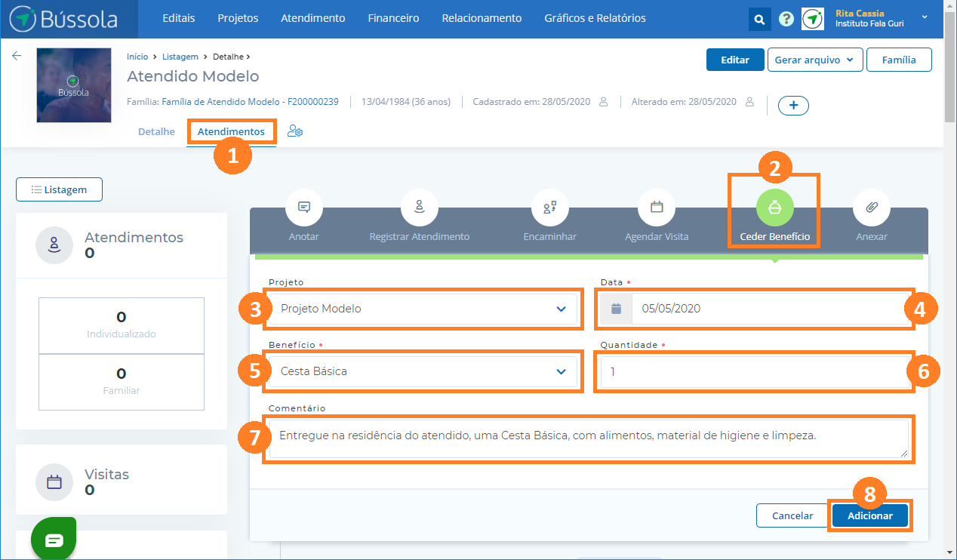The image size is (957, 560).
Task: Click the Familiar count box
Action: pos(122,381)
